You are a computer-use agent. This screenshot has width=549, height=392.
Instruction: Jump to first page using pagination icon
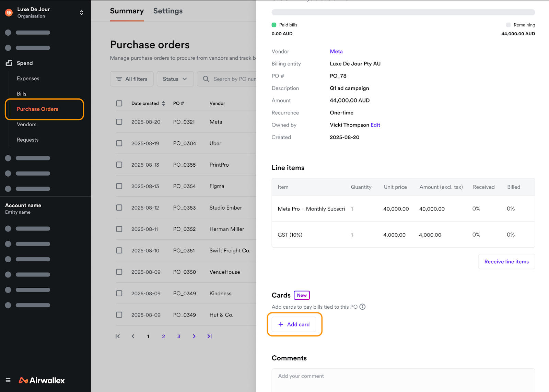tap(118, 336)
